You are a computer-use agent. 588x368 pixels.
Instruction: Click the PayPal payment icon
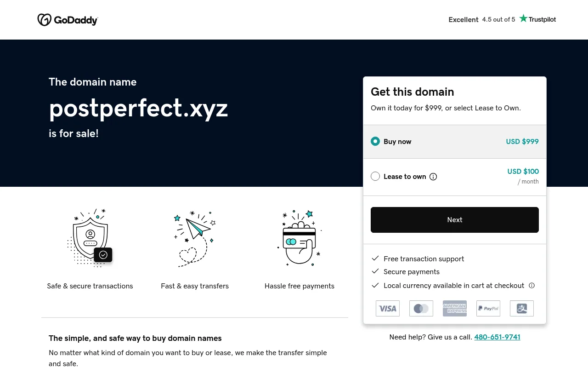point(488,308)
